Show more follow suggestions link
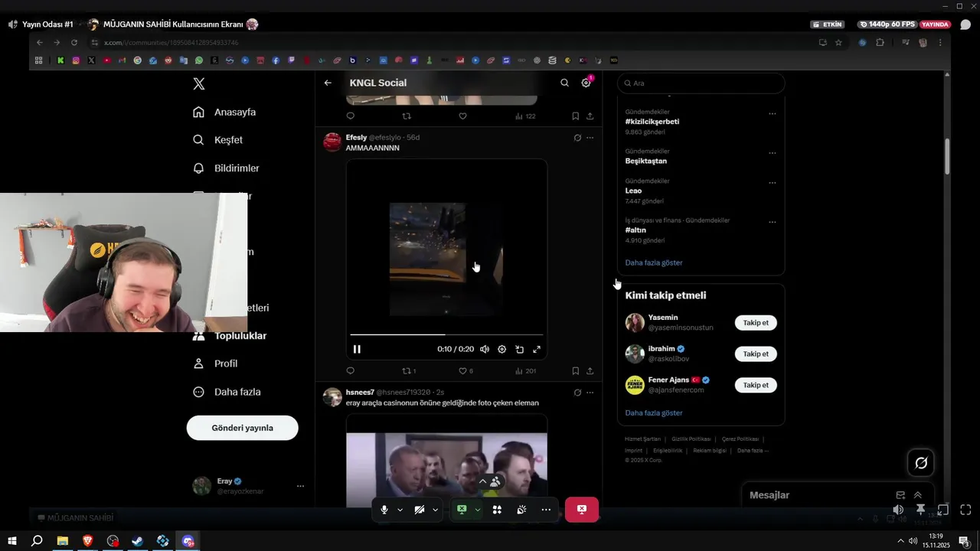Image resolution: width=980 pixels, height=551 pixels. click(x=654, y=413)
